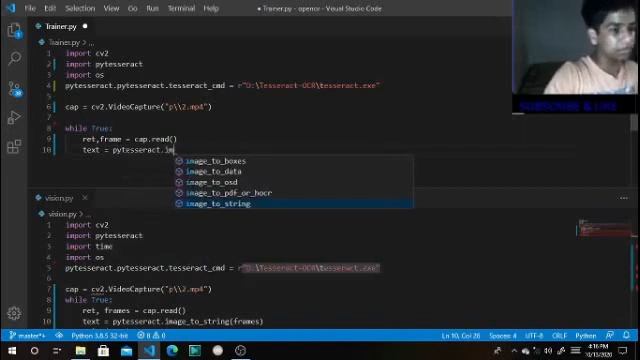Click the feedback icon in status bar
The width and height of the screenshot is (640, 360).
[610, 336]
